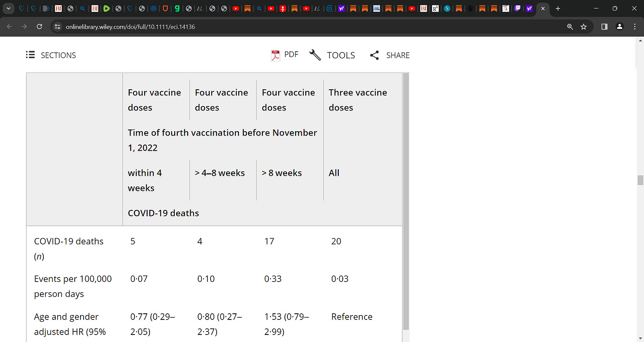Click the PDF file icon
This screenshot has width=644, height=342.
[276, 55]
